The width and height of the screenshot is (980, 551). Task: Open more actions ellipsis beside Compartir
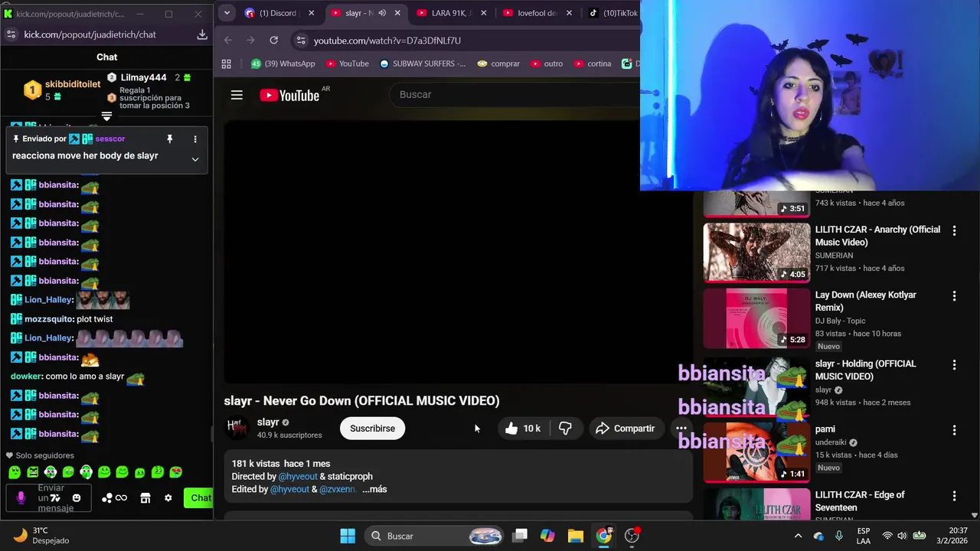(681, 429)
